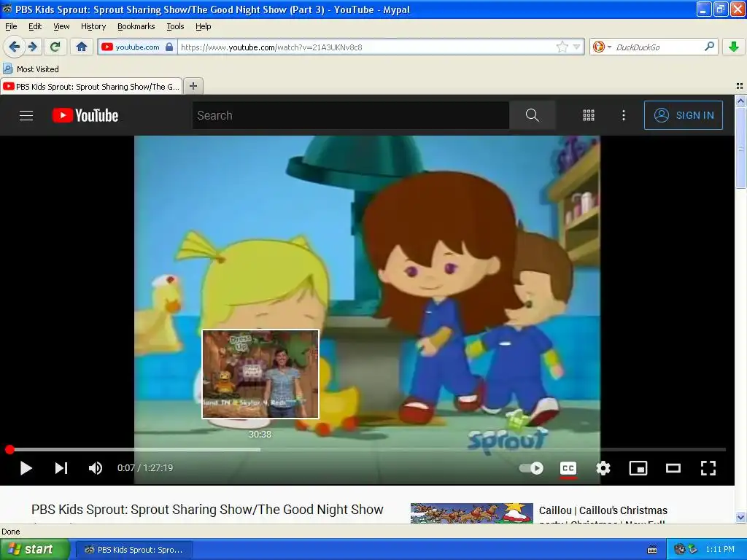Image resolution: width=747 pixels, height=560 pixels.
Task: Open the DuckDuckGo search engine dropdown
Action: [x=602, y=47]
